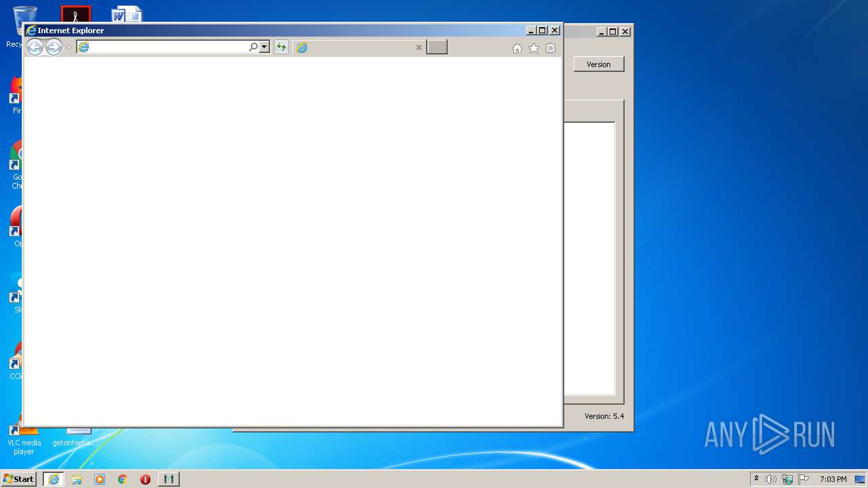The image size is (868, 488).
Task: Click the Internet Explorer title bar icon
Action: click(x=31, y=30)
